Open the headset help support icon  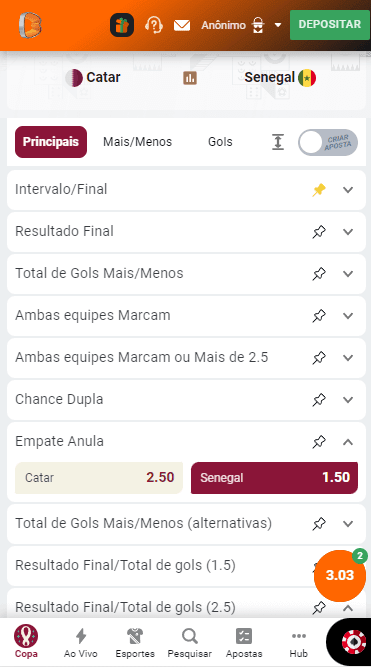tap(154, 25)
